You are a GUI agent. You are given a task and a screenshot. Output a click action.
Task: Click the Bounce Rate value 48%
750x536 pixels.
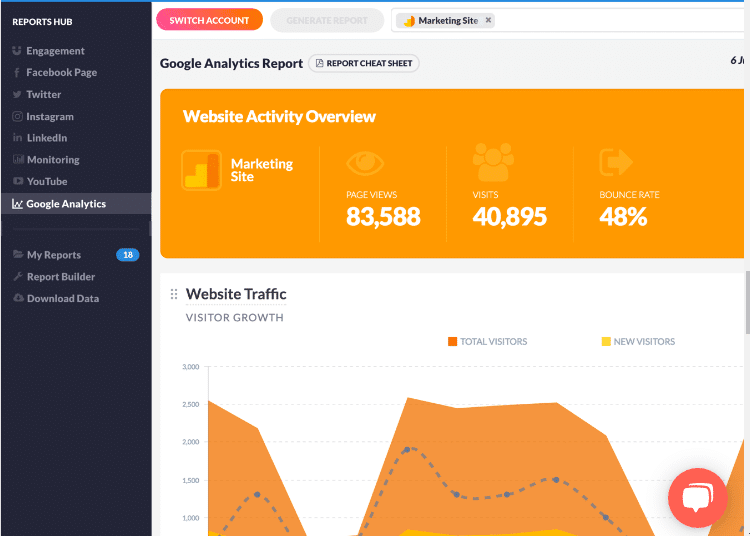(623, 216)
